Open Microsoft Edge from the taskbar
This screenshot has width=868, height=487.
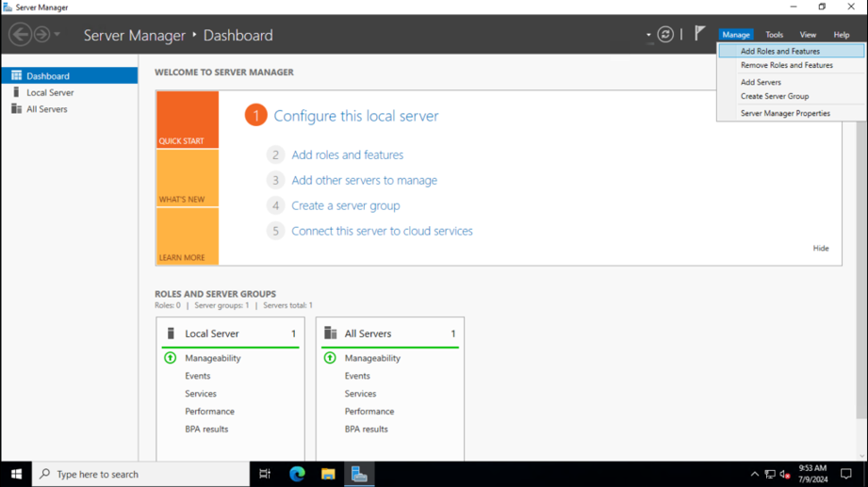click(x=297, y=474)
